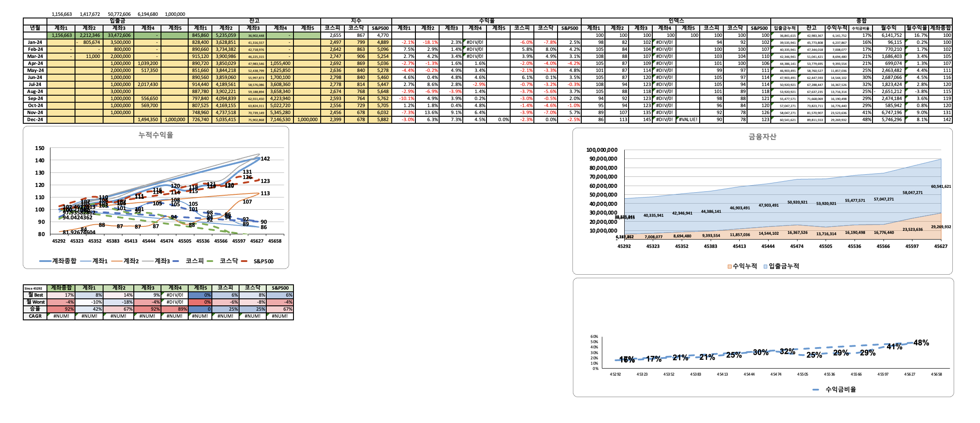Click the 입출금누적 legend swatch
Screen dimensions: 980x423
(766, 266)
